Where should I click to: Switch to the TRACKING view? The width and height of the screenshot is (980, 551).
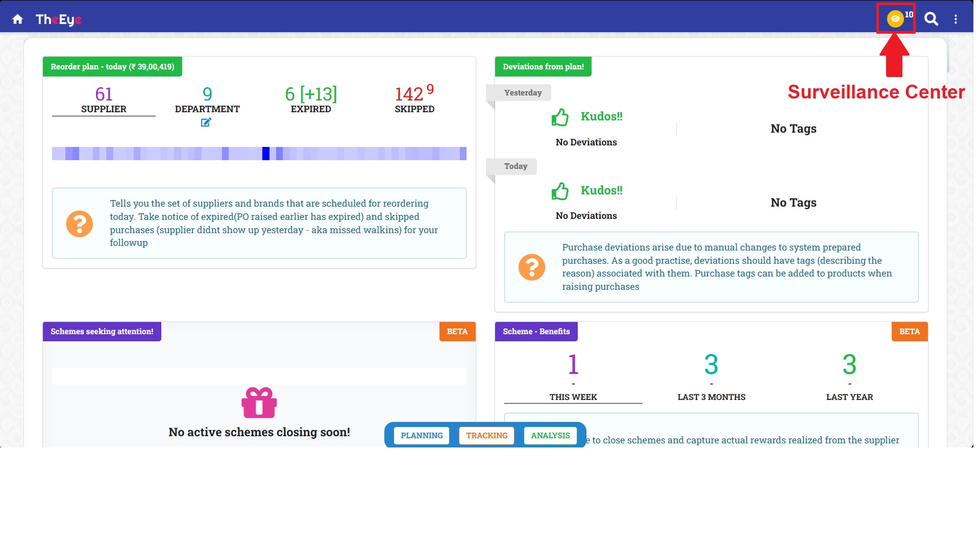tap(486, 435)
